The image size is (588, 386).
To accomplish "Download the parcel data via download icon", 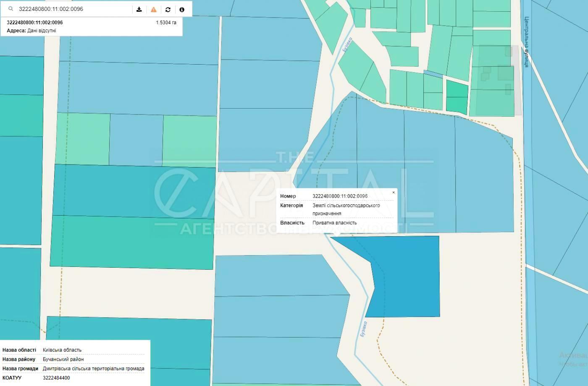I will (139, 9).
